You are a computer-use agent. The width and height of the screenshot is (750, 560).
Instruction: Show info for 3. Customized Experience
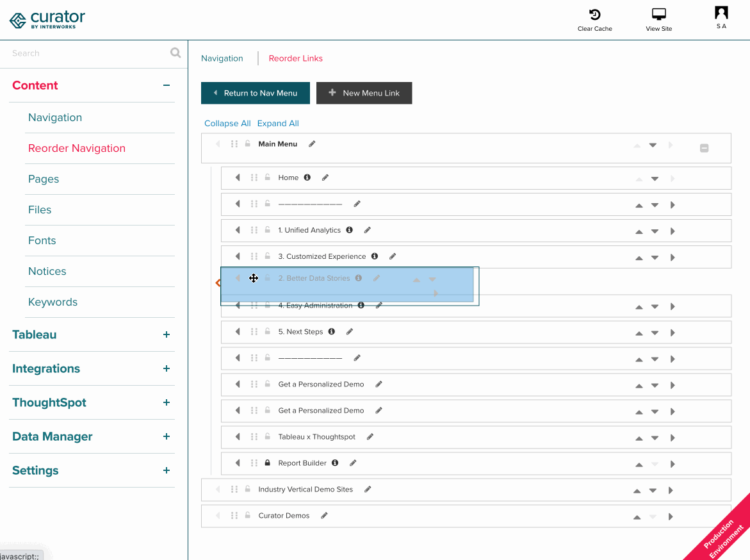(x=375, y=256)
